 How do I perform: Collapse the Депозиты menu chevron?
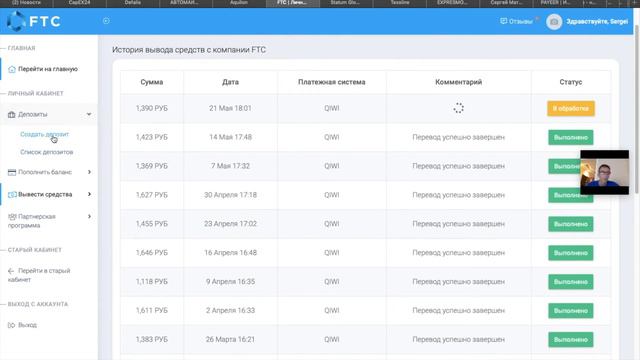click(89, 114)
